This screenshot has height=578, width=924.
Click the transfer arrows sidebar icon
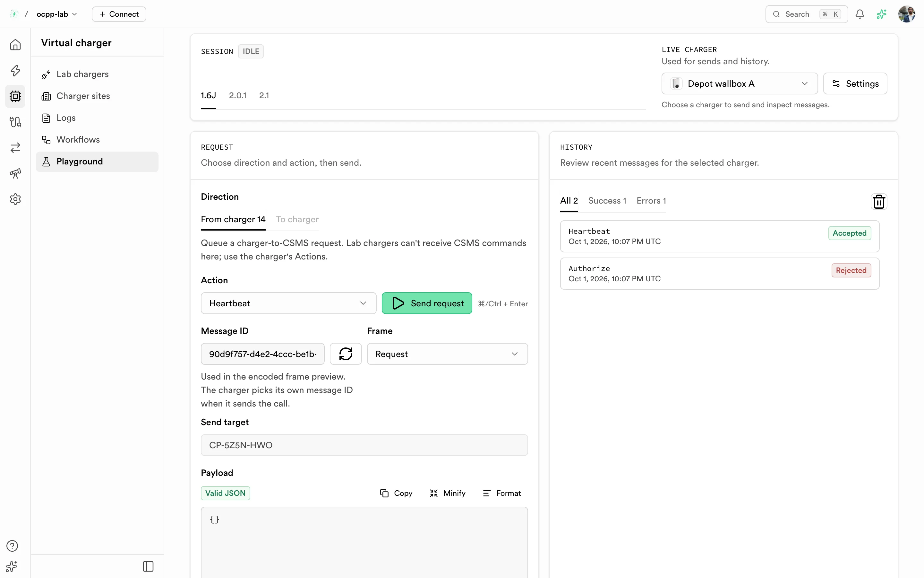pyautogui.click(x=15, y=148)
